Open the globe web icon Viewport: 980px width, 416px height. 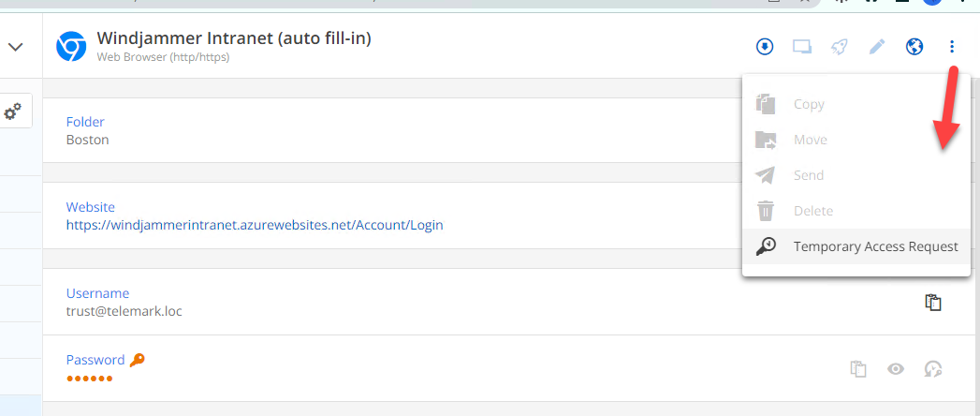tap(914, 47)
